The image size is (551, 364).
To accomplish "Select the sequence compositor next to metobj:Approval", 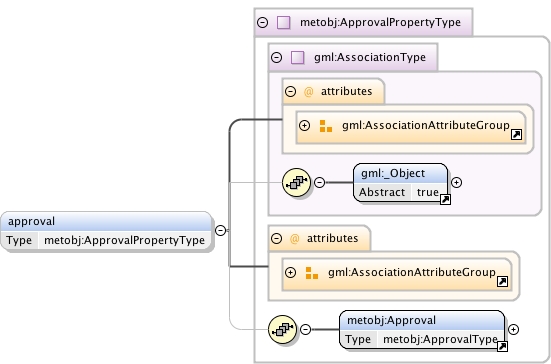I will pyautogui.click(x=283, y=329).
